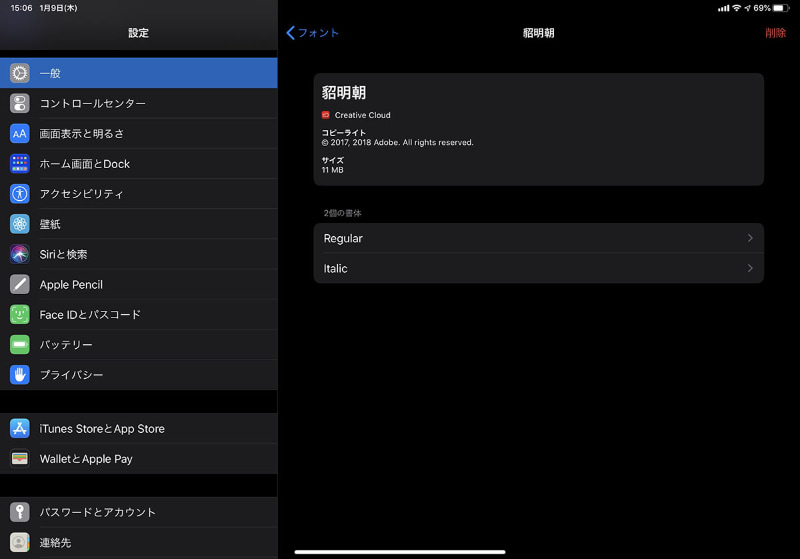The width and height of the screenshot is (800, 559).
Task: Tap the home indicator bar
Action: click(399, 551)
